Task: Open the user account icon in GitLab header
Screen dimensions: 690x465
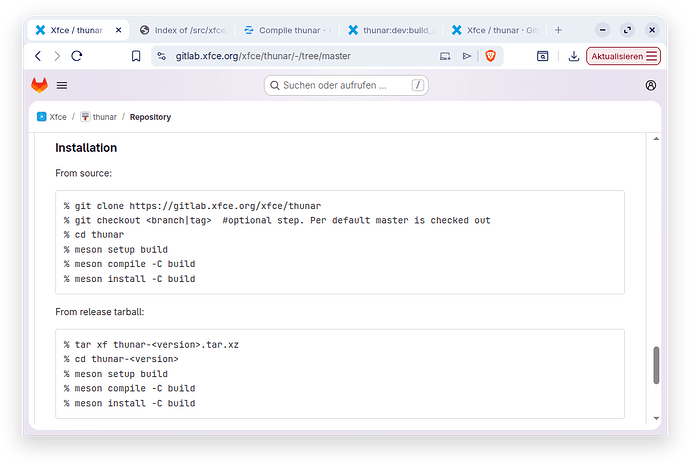Action: click(x=650, y=85)
